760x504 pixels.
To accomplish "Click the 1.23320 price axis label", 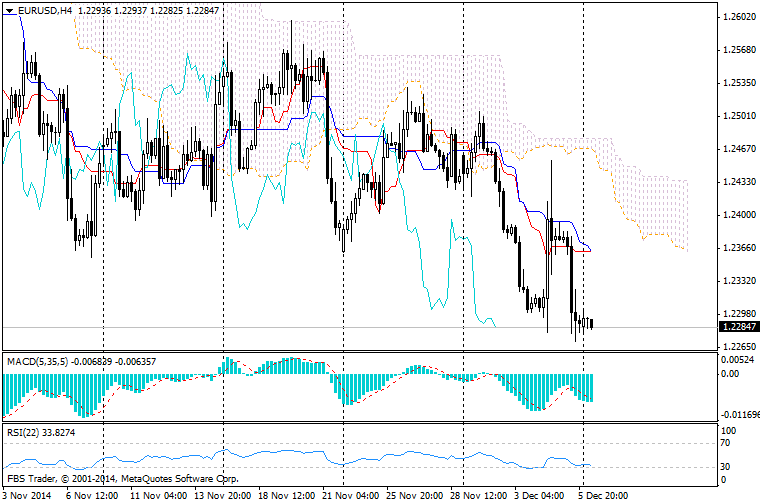I will click(739, 281).
